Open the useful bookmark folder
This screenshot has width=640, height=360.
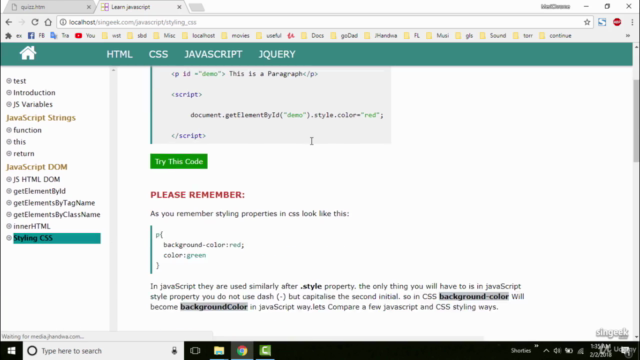coord(269,36)
